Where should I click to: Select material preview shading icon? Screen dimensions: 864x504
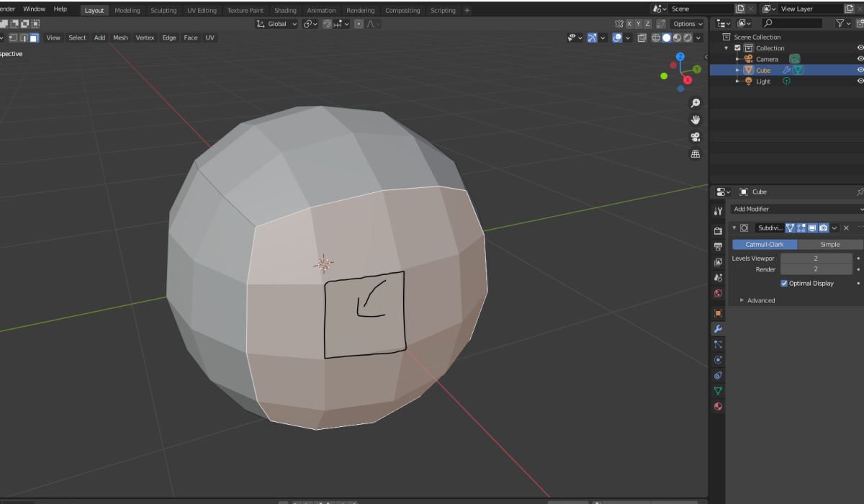point(678,37)
